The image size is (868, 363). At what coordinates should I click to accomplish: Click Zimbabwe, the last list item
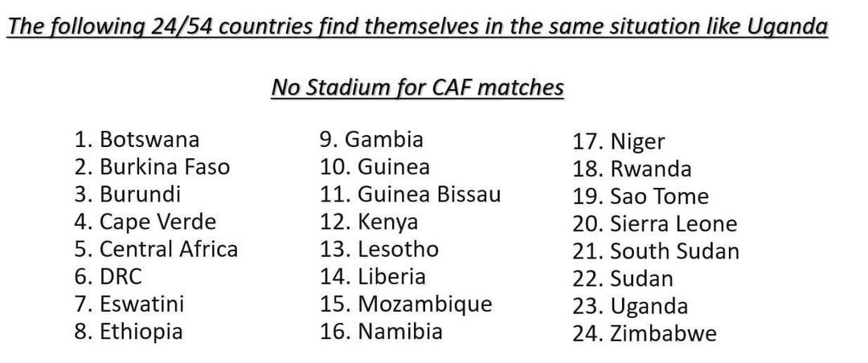click(x=645, y=334)
